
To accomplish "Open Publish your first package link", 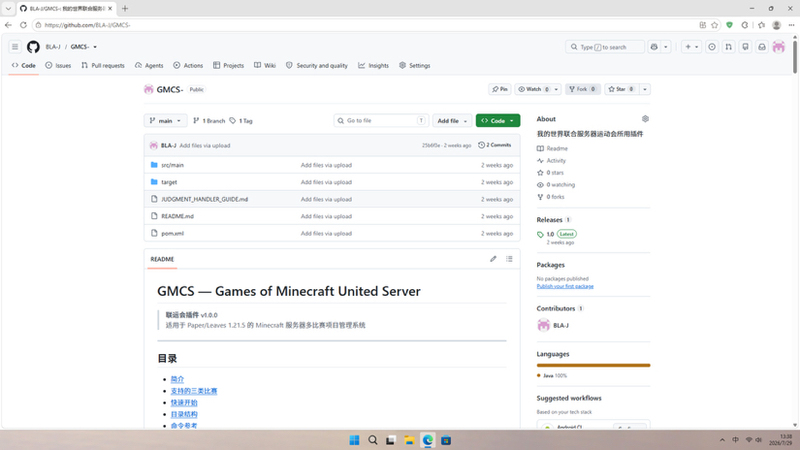I will pyautogui.click(x=565, y=286).
